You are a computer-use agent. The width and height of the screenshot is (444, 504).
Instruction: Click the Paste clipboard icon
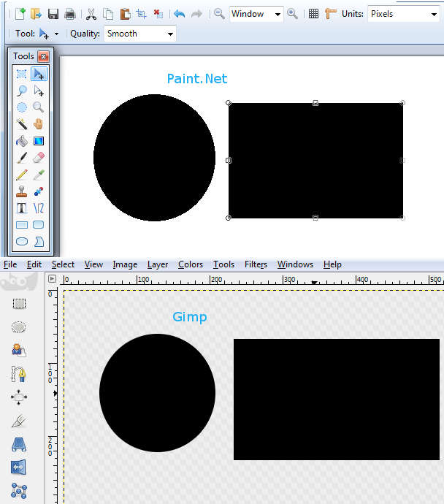[x=125, y=14]
